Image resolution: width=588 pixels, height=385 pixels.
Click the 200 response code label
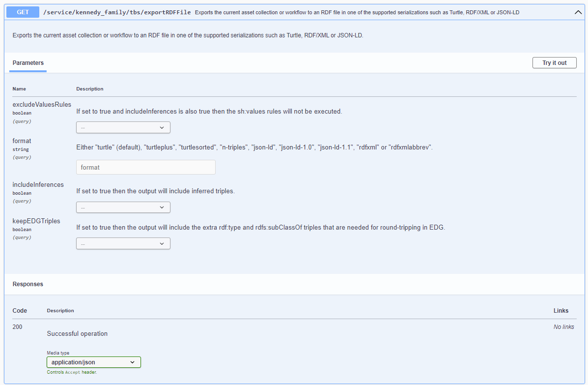pyautogui.click(x=16, y=326)
